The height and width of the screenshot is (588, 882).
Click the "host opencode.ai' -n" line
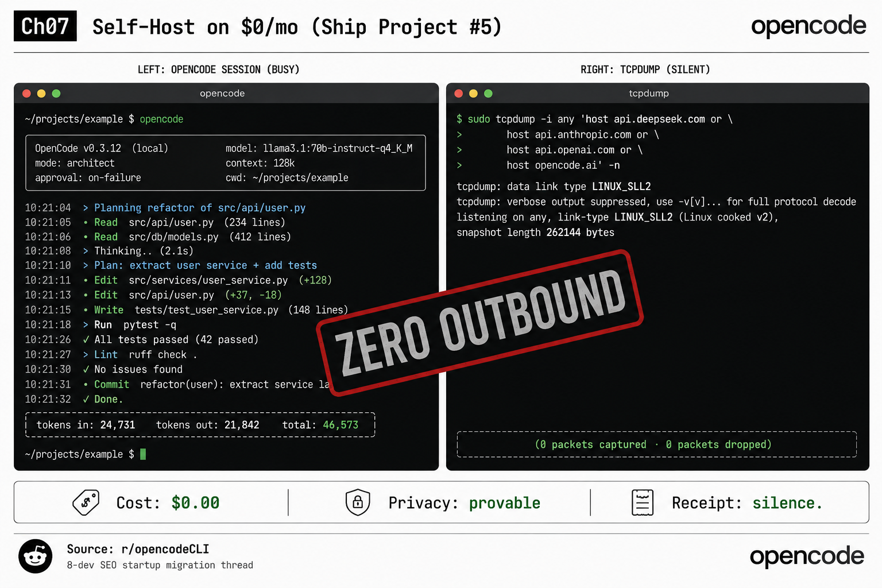pos(563,165)
